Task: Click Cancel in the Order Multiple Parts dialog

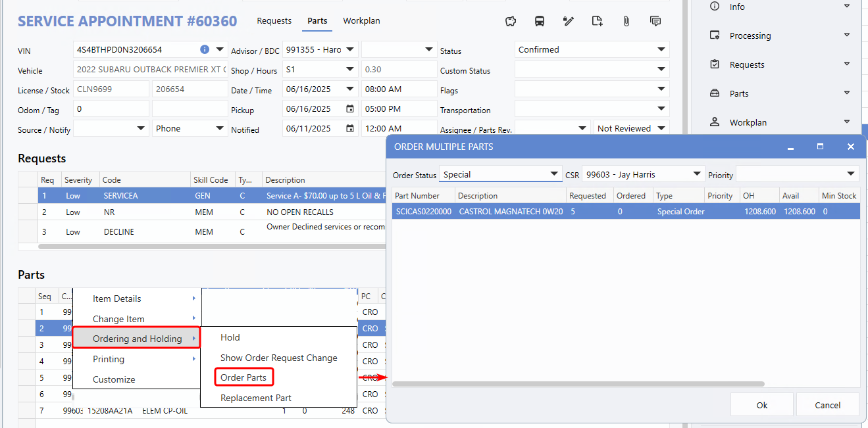Action: click(827, 405)
